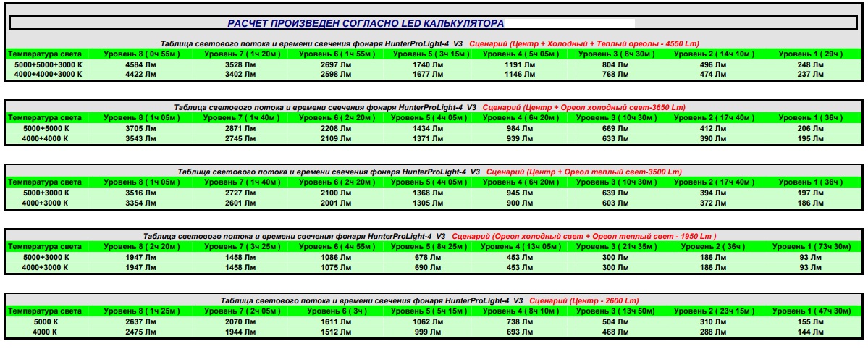Click header 'Уровень 3 ( 21ч 35м )'
This screenshot has height=349, width=868.
(x=616, y=246)
